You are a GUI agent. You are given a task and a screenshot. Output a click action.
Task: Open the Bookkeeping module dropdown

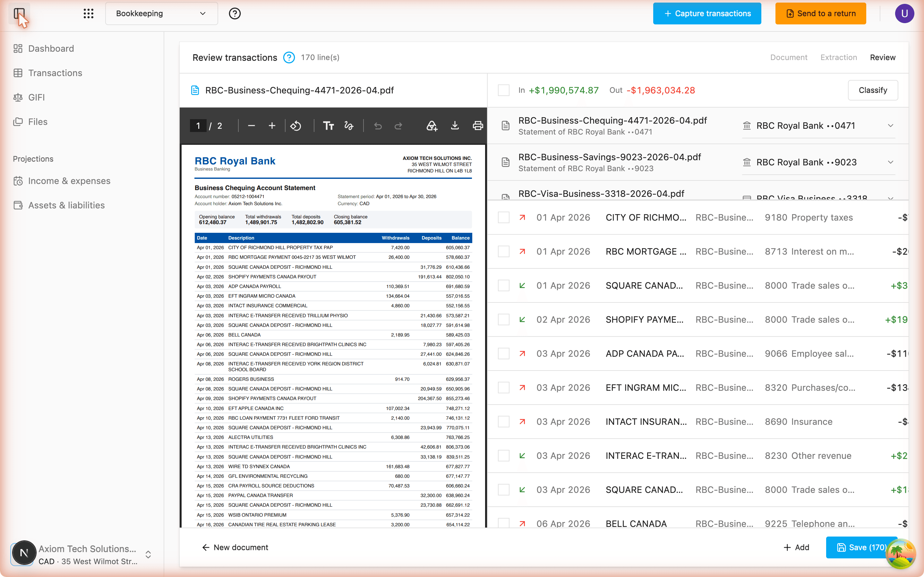[x=161, y=14]
